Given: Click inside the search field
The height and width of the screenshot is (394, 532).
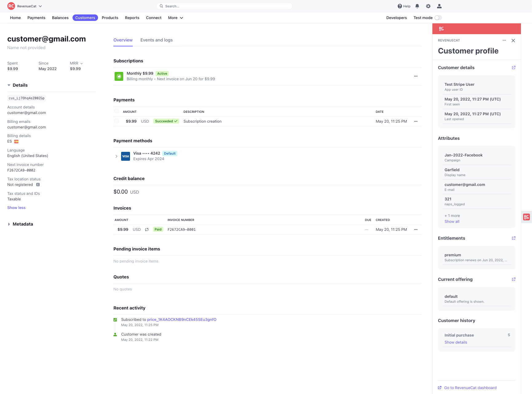Looking at the screenshot, I should coord(224,6).
